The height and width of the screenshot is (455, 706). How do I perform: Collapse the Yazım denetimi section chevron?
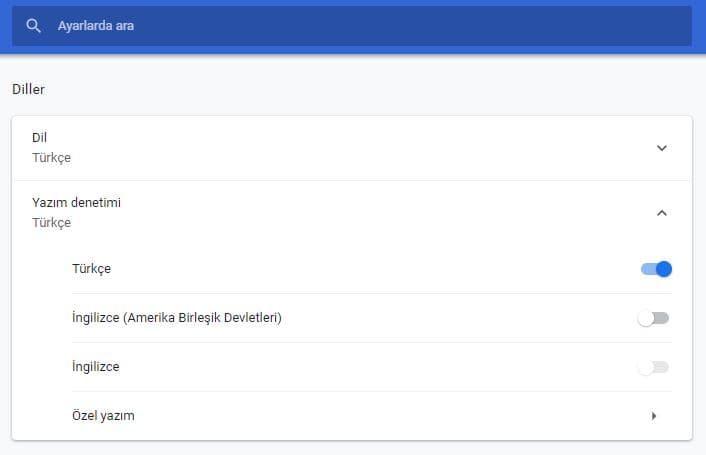[661, 212]
